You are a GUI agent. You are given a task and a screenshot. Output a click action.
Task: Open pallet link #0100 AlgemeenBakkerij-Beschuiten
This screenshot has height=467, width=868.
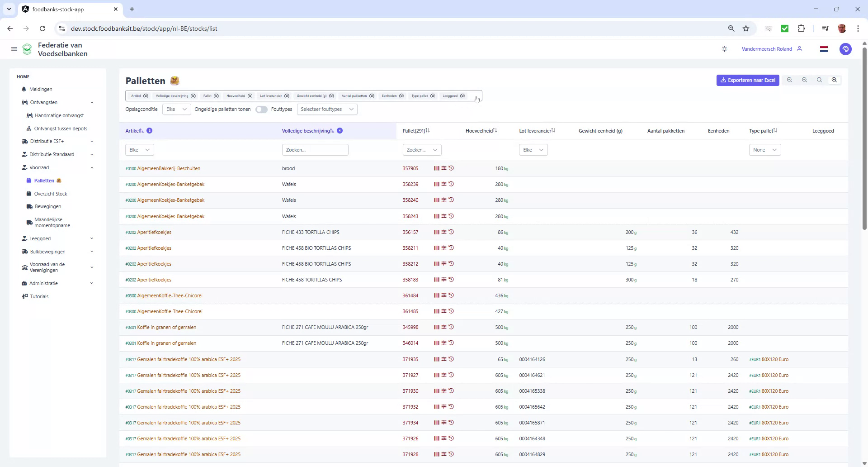163,168
